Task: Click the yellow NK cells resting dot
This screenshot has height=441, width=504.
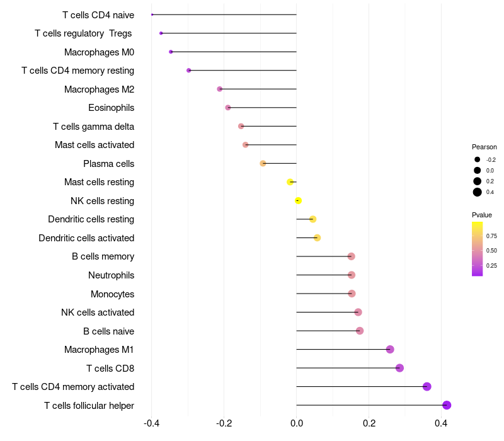Action: tap(298, 200)
